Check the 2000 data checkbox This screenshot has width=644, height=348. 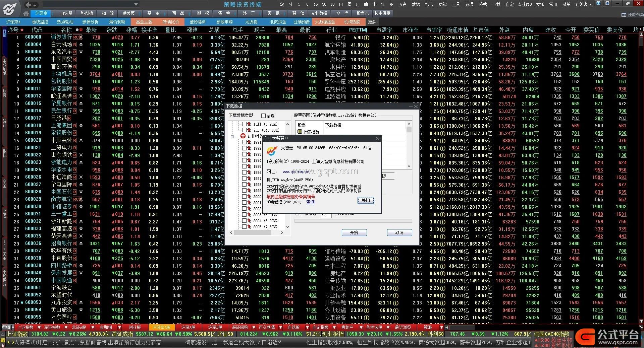click(x=244, y=196)
